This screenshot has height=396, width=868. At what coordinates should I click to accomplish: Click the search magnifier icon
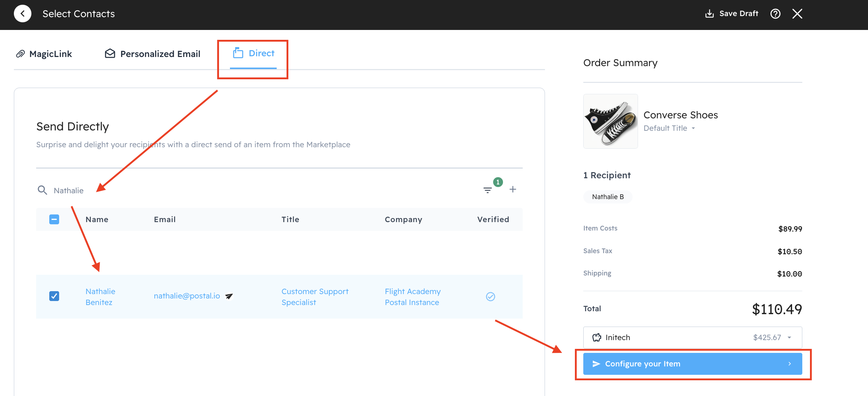42,190
